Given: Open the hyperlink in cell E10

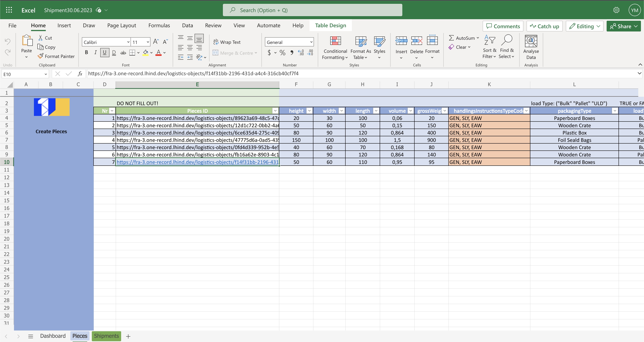Looking at the screenshot, I should (197, 162).
